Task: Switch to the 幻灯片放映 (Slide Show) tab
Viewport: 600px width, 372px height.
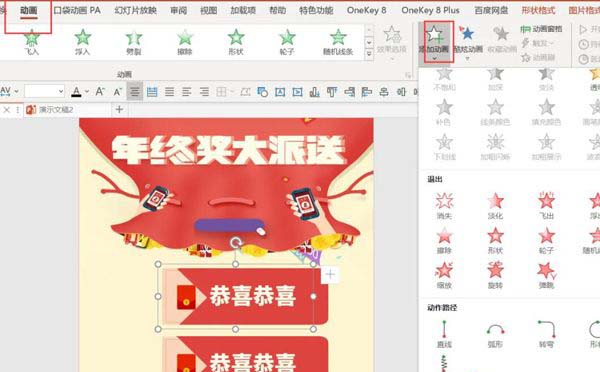Action: 135,10
